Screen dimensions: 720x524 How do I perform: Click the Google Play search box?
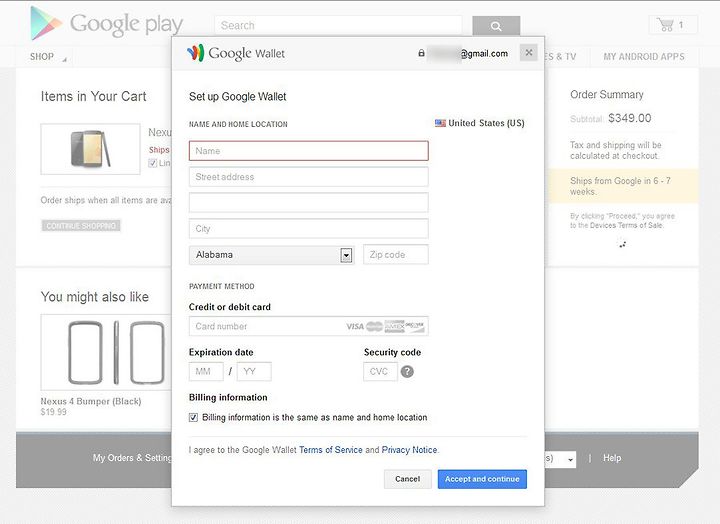(x=338, y=25)
